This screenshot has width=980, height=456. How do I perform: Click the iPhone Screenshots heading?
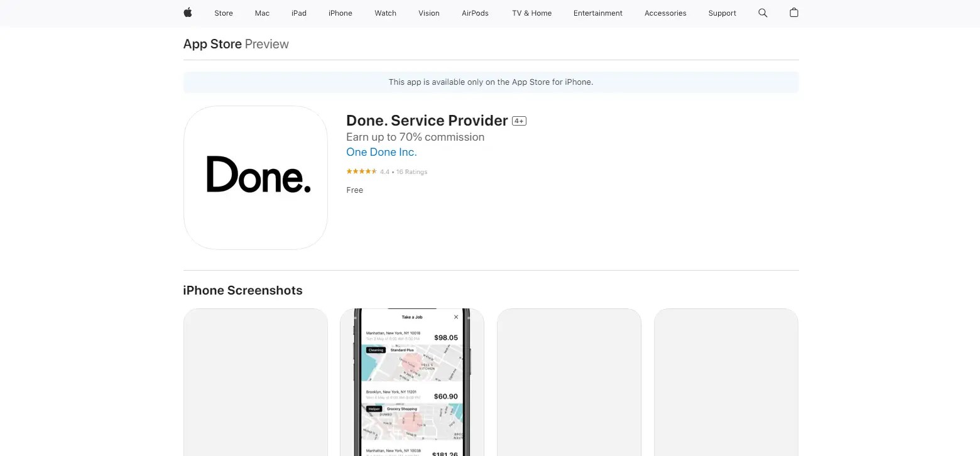coord(242,290)
